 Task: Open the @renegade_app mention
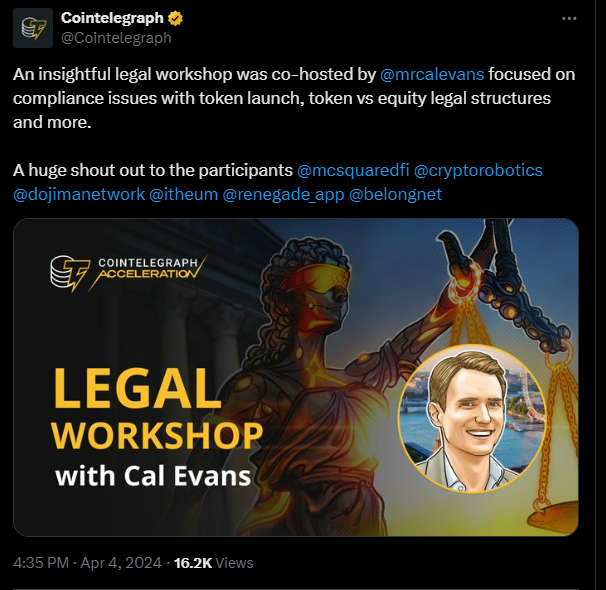point(283,194)
